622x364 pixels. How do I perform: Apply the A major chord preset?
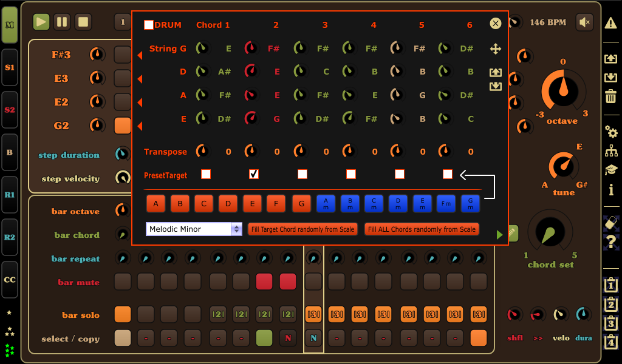[156, 204]
